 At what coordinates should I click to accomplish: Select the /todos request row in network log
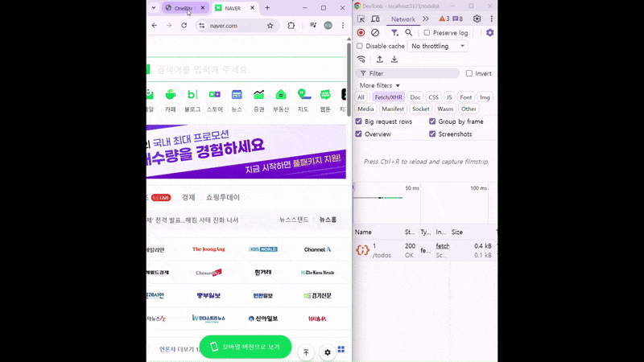click(425, 250)
